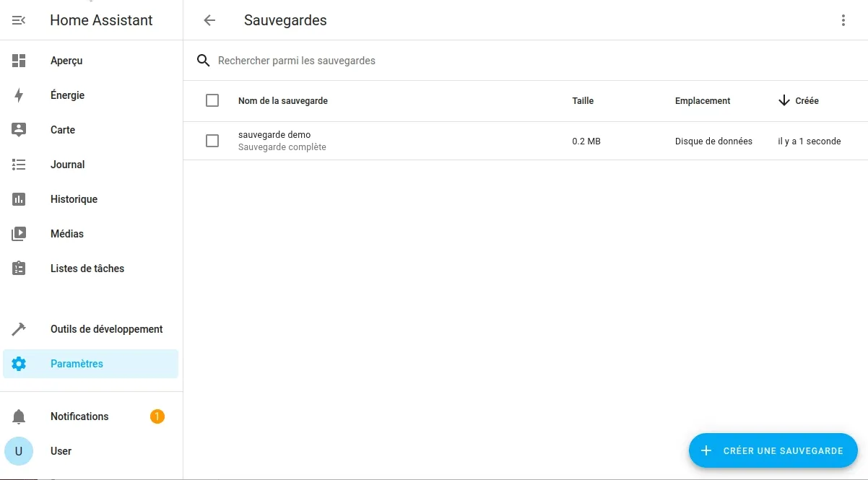Navigate to Paramètres menu entry

click(x=77, y=363)
